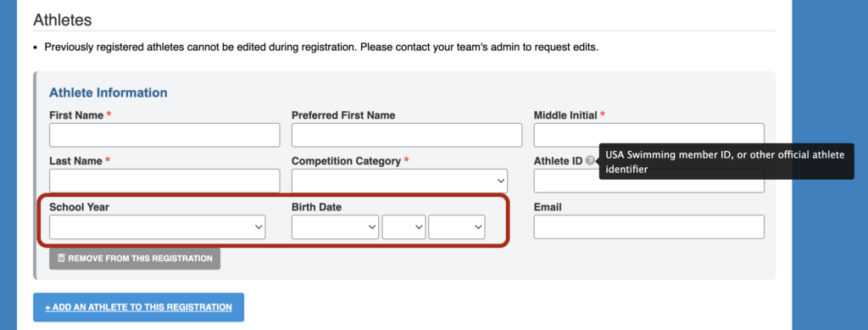Click the Athlete Information section heading
Image resolution: width=868 pixels, height=330 pixels.
(108, 92)
